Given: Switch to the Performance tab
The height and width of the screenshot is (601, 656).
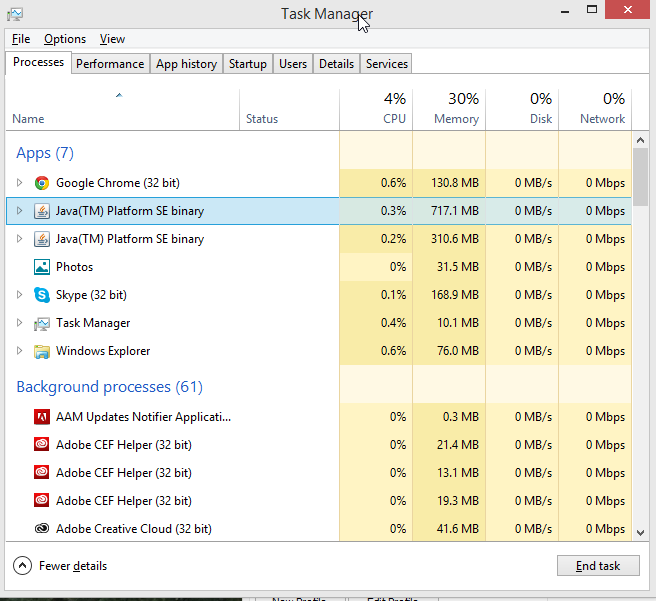Looking at the screenshot, I should point(110,64).
